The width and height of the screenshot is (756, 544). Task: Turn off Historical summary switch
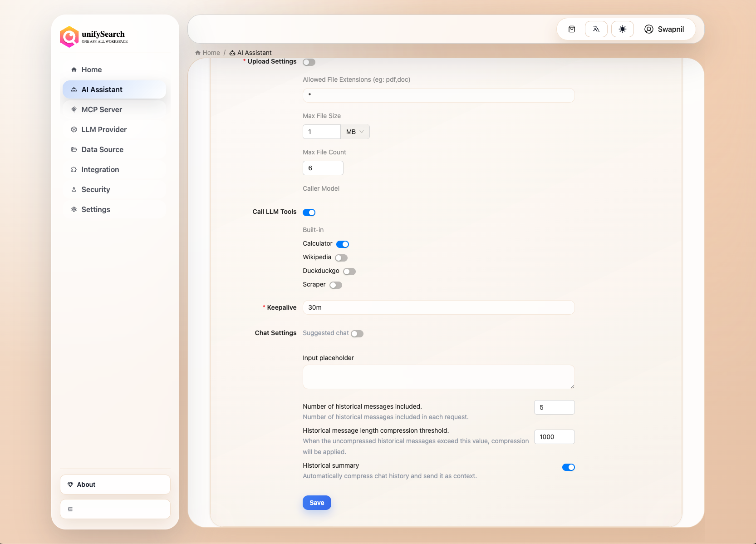568,467
